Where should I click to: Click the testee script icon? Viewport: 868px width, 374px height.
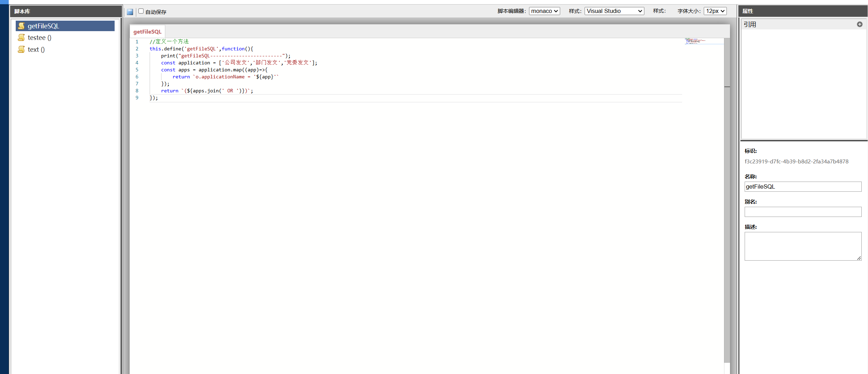pos(21,37)
